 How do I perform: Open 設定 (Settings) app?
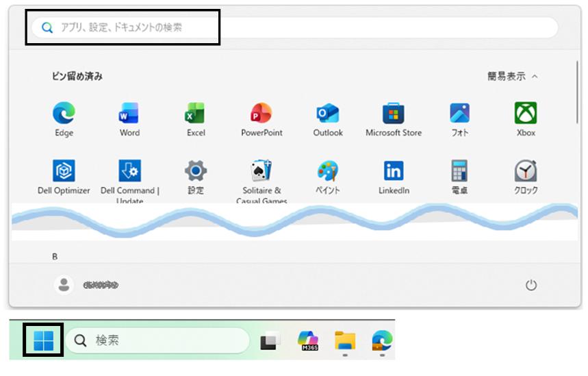click(195, 177)
